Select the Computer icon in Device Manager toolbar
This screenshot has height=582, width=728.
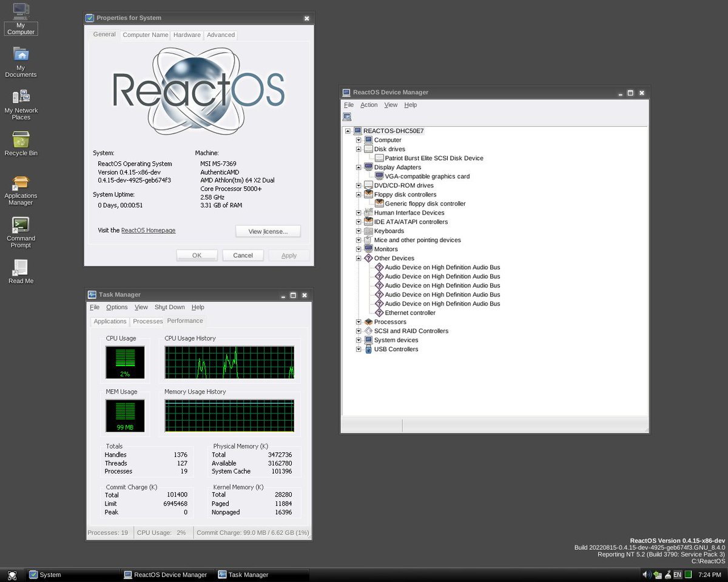click(x=346, y=116)
